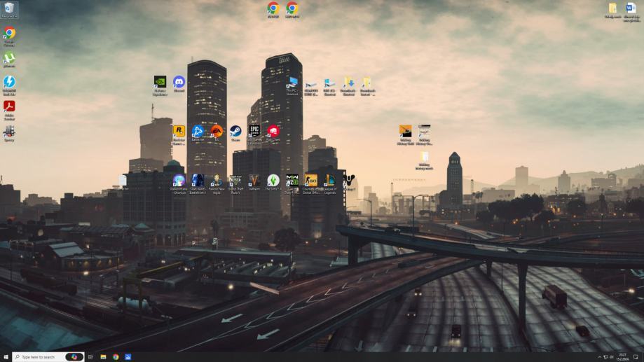Open the EA app shortcut
The width and height of the screenshot is (644, 362).
click(x=217, y=132)
